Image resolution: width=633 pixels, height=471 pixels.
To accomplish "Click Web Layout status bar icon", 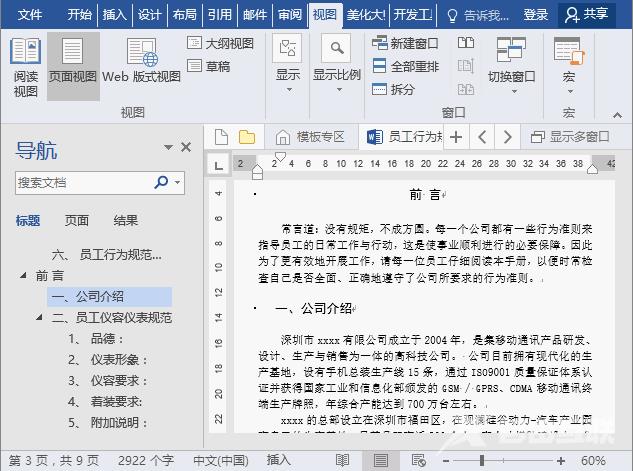I will click(419, 460).
